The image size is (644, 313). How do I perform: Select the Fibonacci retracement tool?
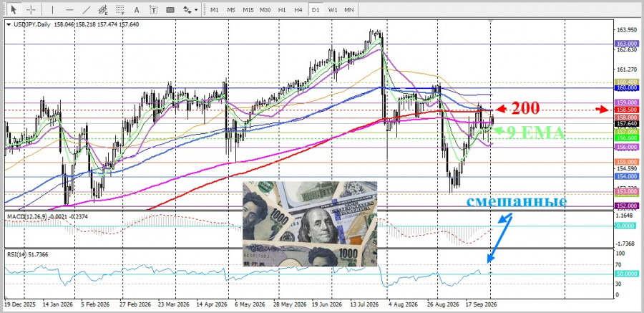120,9
